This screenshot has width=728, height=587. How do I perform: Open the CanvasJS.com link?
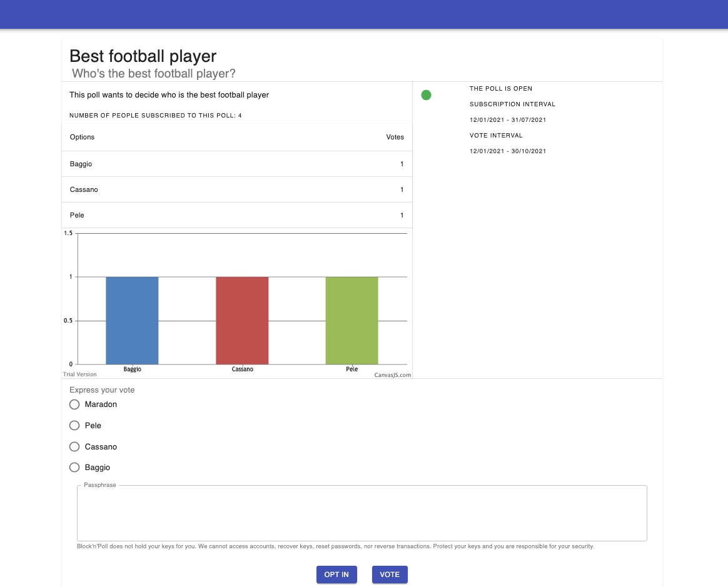pyautogui.click(x=392, y=374)
